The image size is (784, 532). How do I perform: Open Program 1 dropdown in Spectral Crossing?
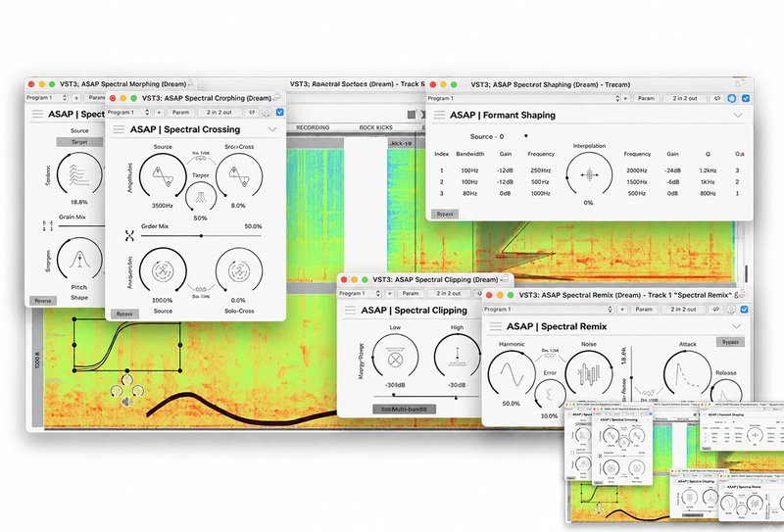click(128, 113)
